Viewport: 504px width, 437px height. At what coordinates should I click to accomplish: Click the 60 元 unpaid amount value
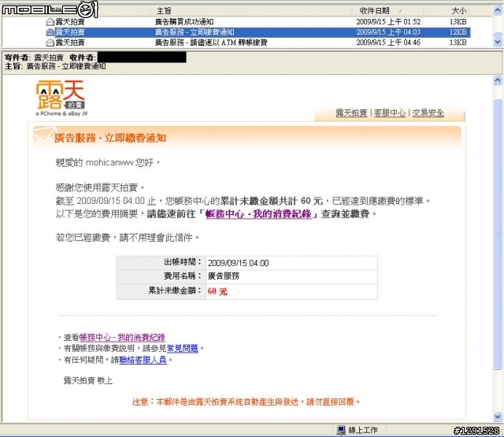point(217,291)
